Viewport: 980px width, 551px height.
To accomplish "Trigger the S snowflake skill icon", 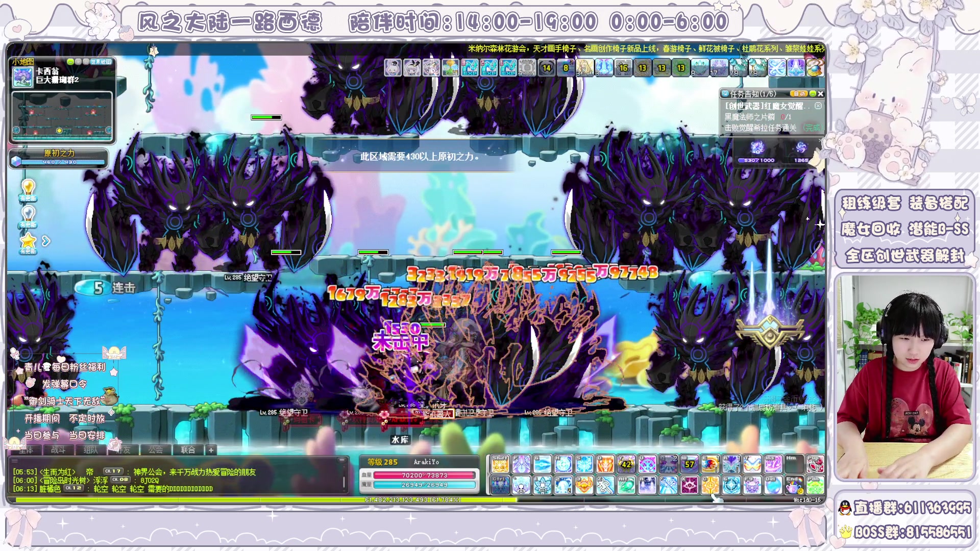I will point(584,464).
